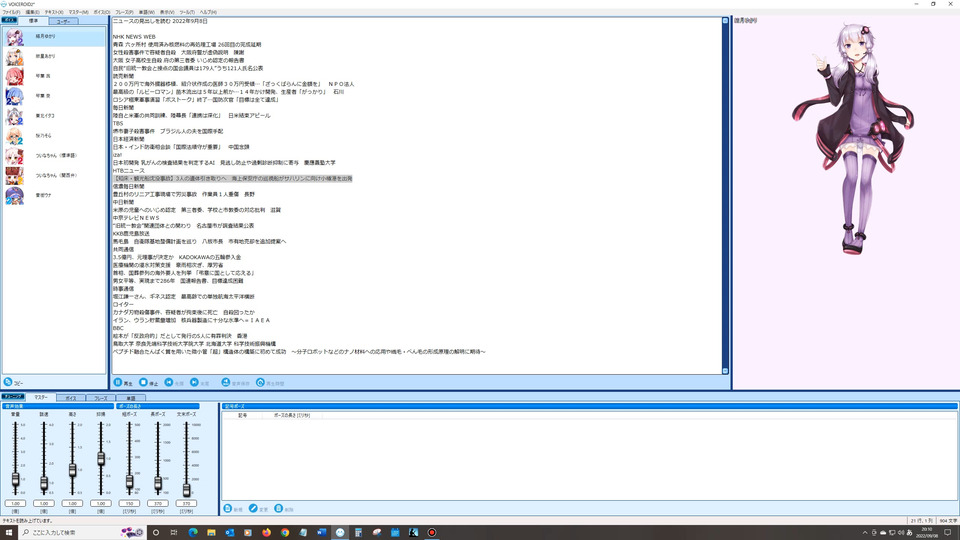
Task: Click the Stop (停止) button icon
Action: pos(143,383)
